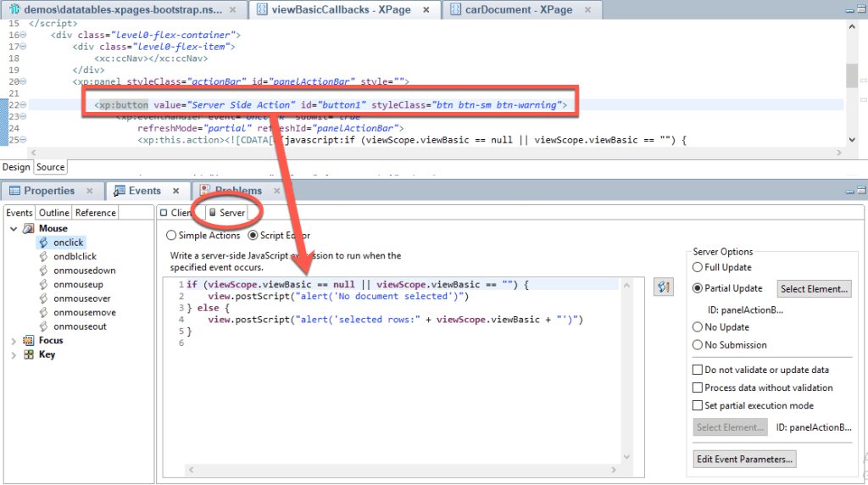Viewport: 868px width, 485px height.
Task: Expand the Key events tree node
Action: point(14,355)
